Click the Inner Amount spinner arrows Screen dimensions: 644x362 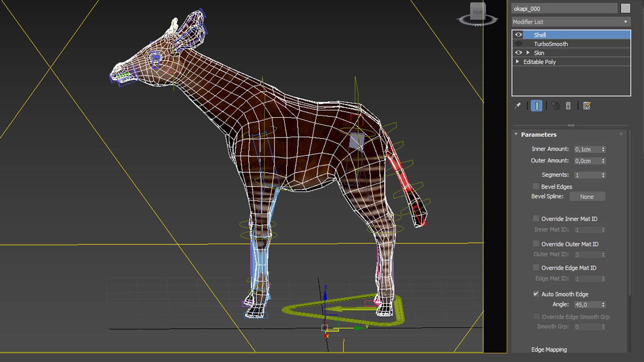pyautogui.click(x=603, y=149)
